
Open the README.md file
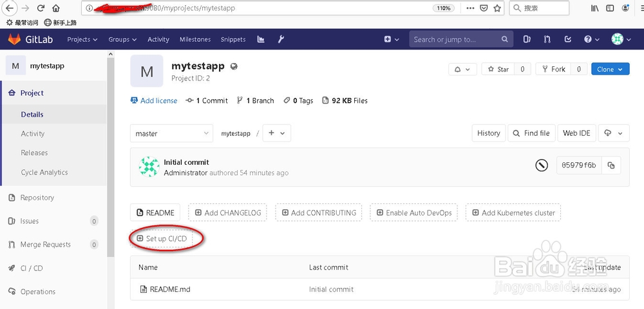[x=170, y=289]
